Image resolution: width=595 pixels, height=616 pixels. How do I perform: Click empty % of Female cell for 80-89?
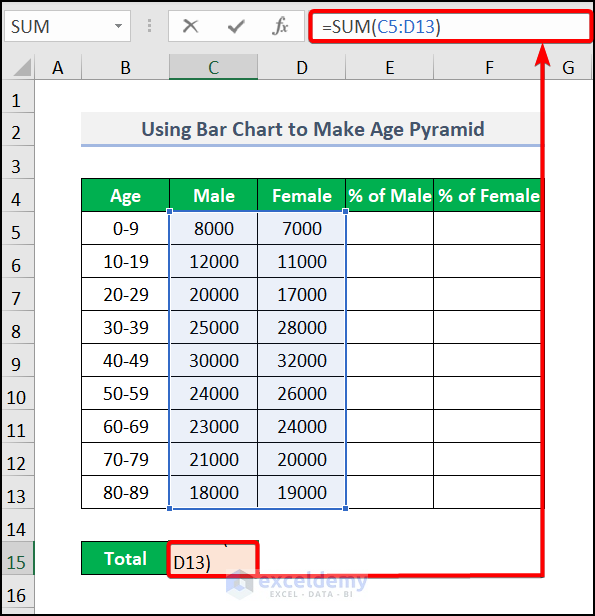[487, 492]
